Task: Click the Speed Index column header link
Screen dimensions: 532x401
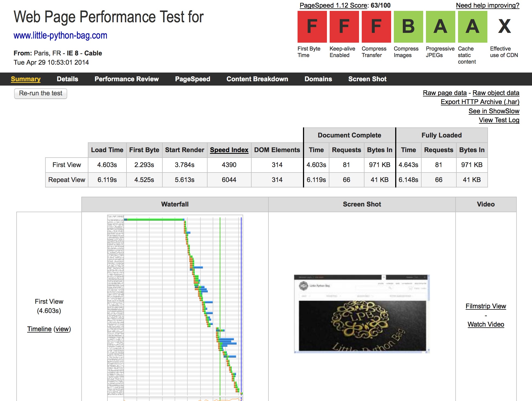Action: [229, 150]
